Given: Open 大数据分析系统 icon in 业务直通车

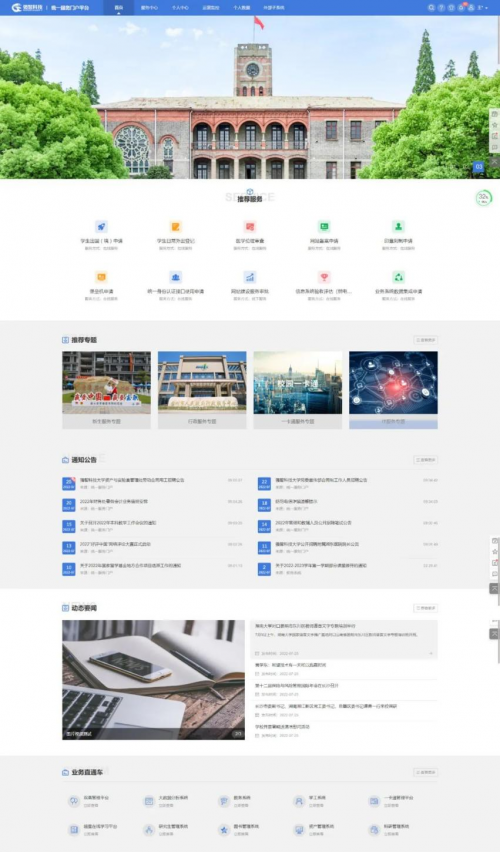Looking at the screenshot, I should click(149, 801).
